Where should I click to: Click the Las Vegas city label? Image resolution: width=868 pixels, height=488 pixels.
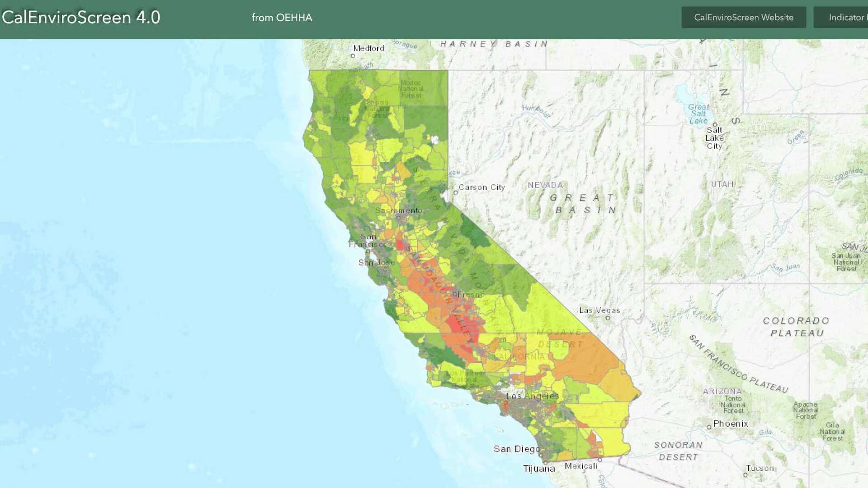click(x=599, y=310)
